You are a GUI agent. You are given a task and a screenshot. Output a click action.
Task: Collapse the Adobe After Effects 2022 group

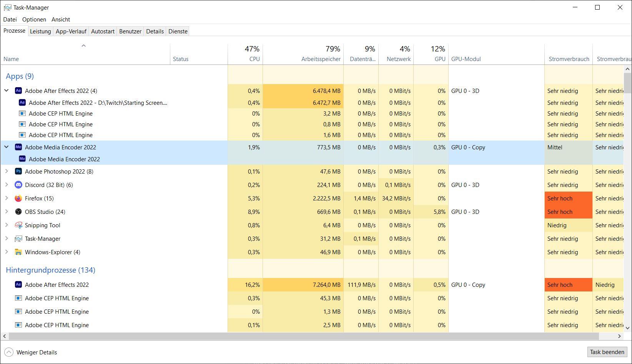click(x=6, y=91)
